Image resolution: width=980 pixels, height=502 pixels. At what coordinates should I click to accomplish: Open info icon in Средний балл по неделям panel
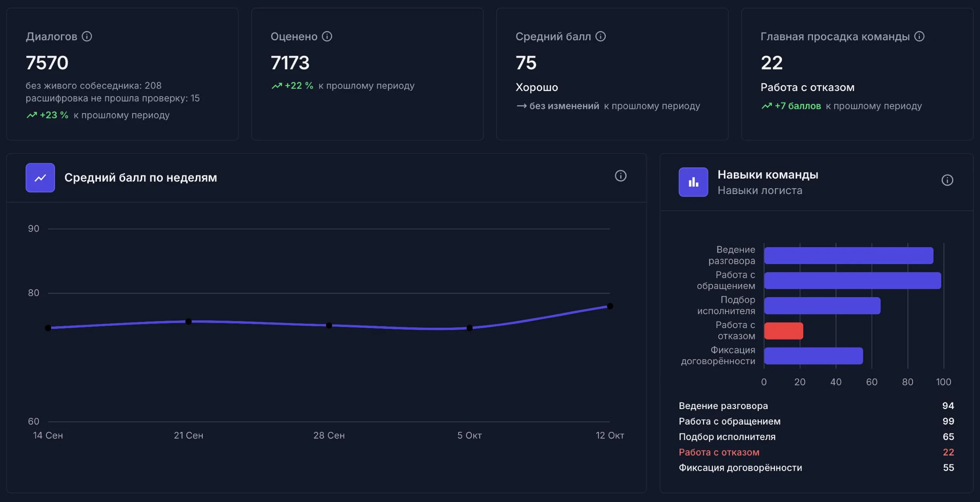[x=621, y=176]
